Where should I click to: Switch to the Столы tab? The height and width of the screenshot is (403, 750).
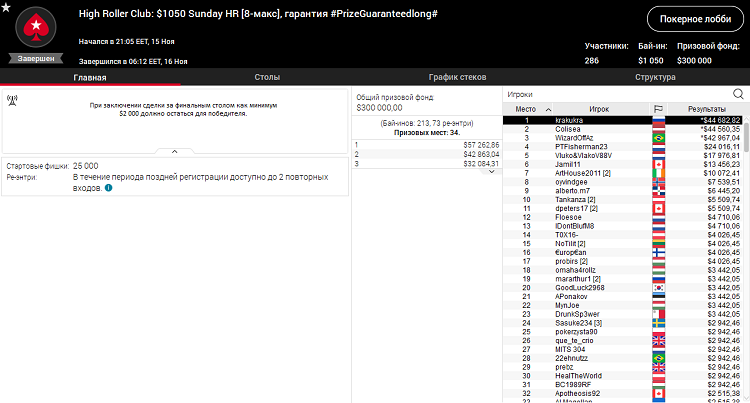(267, 76)
